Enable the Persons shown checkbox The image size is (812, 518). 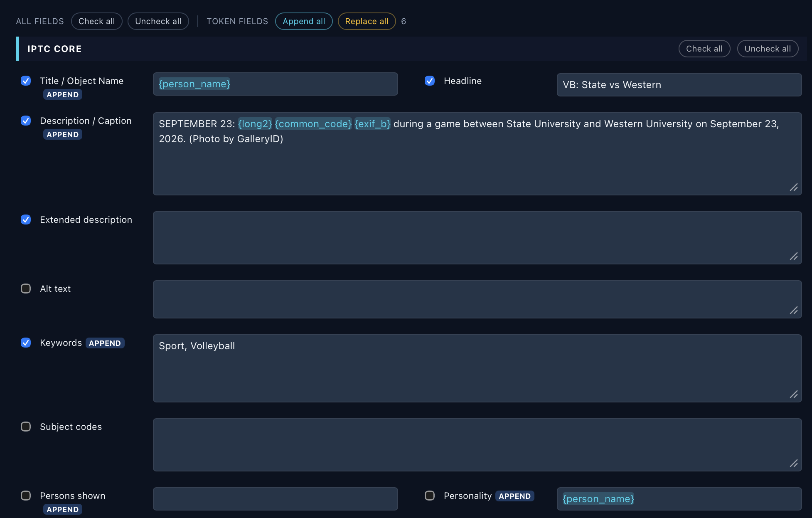click(x=26, y=496)
